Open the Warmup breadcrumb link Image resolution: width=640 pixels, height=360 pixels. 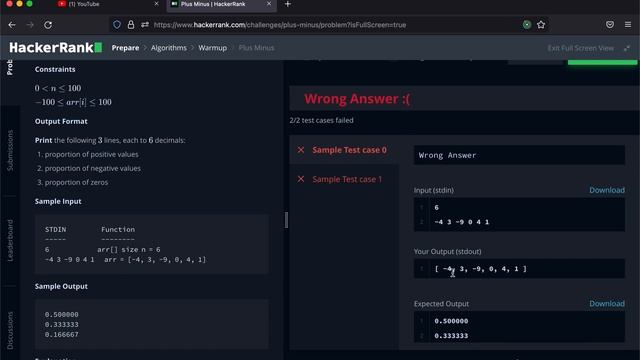213,48
